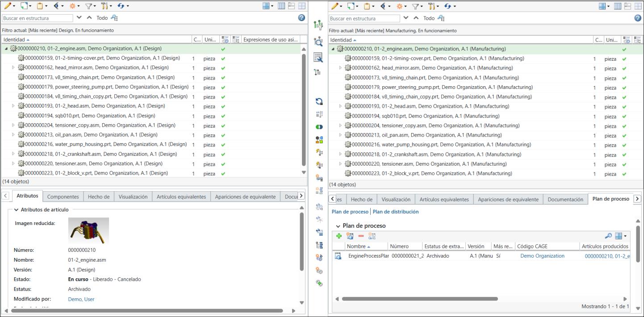This screenshot has width=644, height=317.
Task: Click the magnifier search icon in Plan de proceso table
Action: [608, 236]
